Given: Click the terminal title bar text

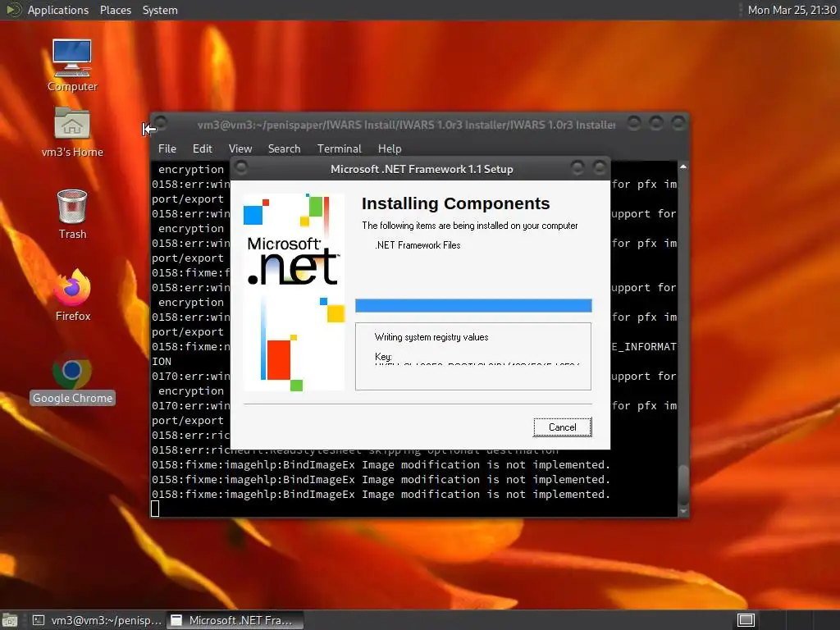Looking at the screenshot, I should (x=406, y=125).
